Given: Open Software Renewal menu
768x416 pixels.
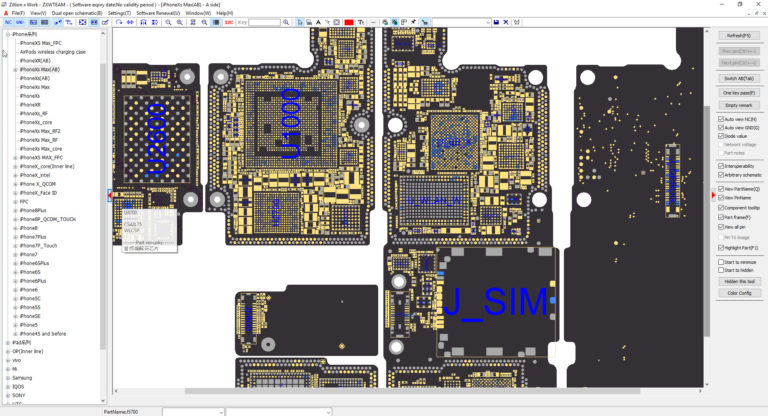Looking at the screenshot, I should click(158, 13).
